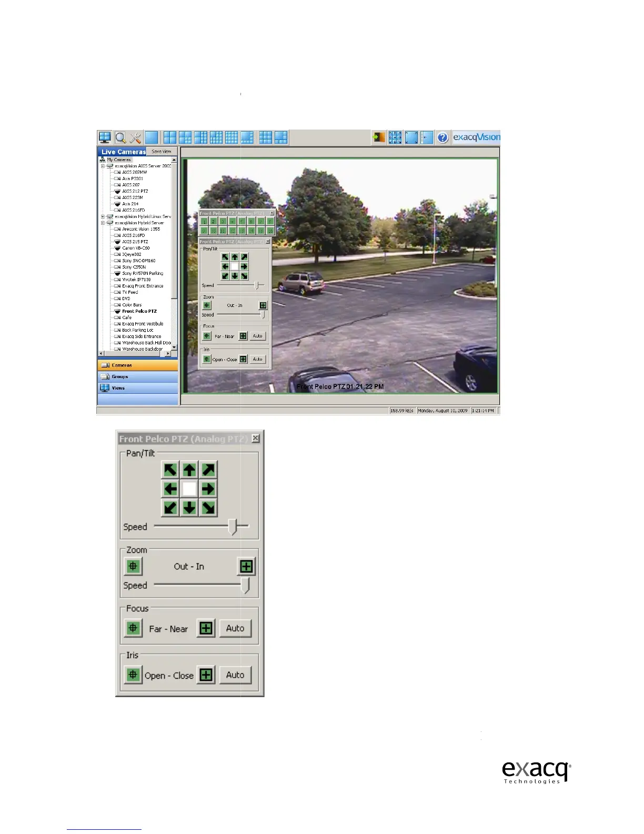Open the blue question-mark Help
The height and width of the screenshot is (834, 644).
(442, 137)
